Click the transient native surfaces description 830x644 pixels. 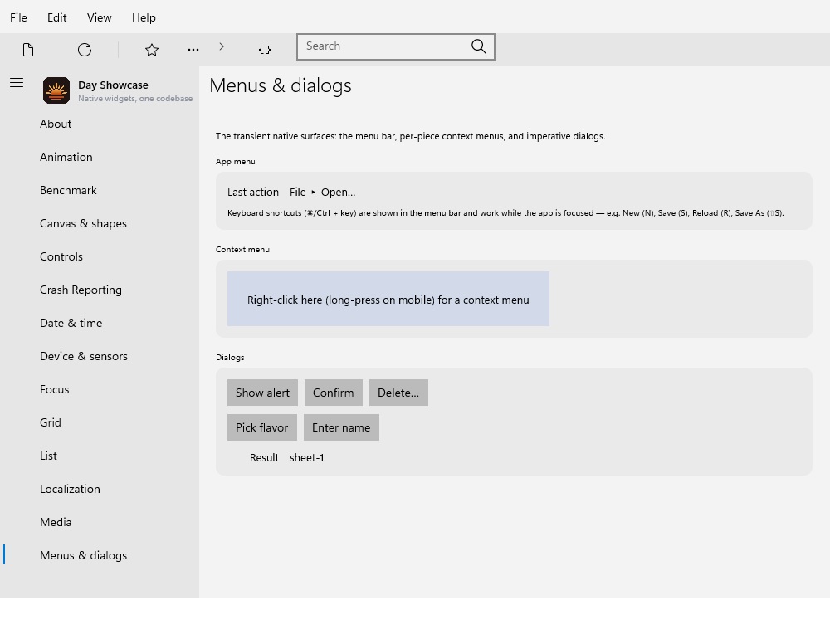[x=411, y=136]
